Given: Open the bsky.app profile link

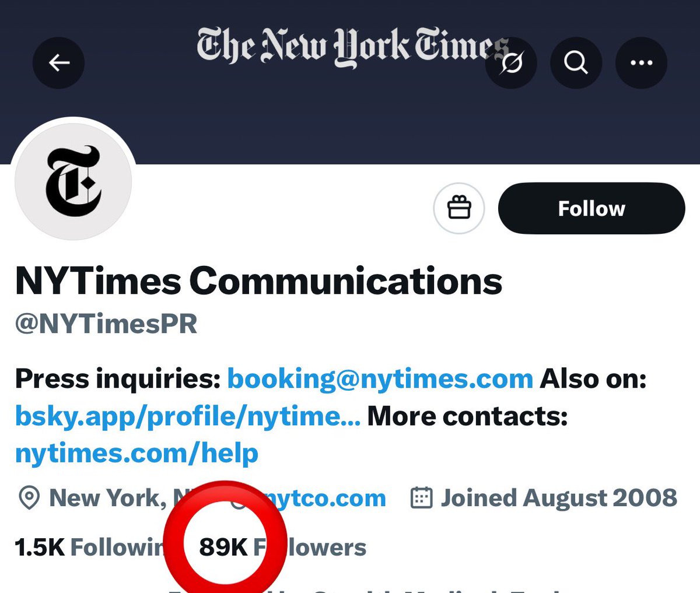Looking at the screenshot, I should (187, 416).
